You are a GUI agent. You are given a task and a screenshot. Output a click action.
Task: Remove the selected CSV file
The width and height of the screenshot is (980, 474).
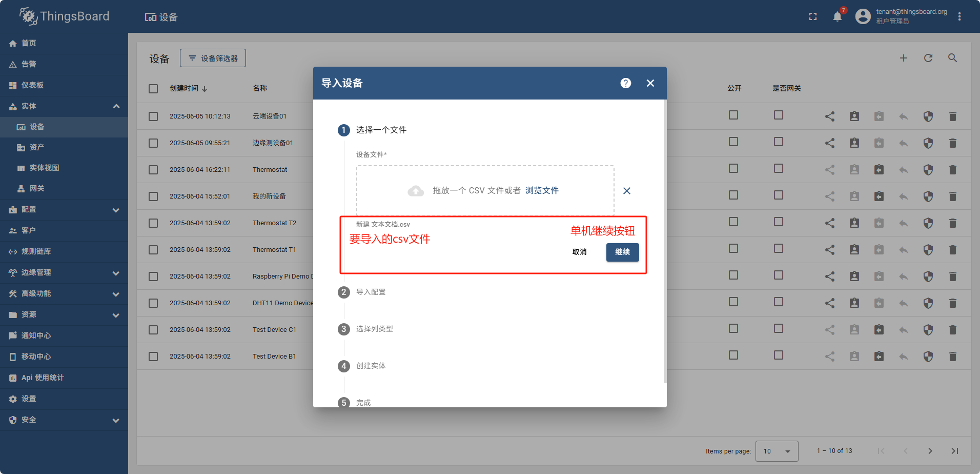click(626, 191)
